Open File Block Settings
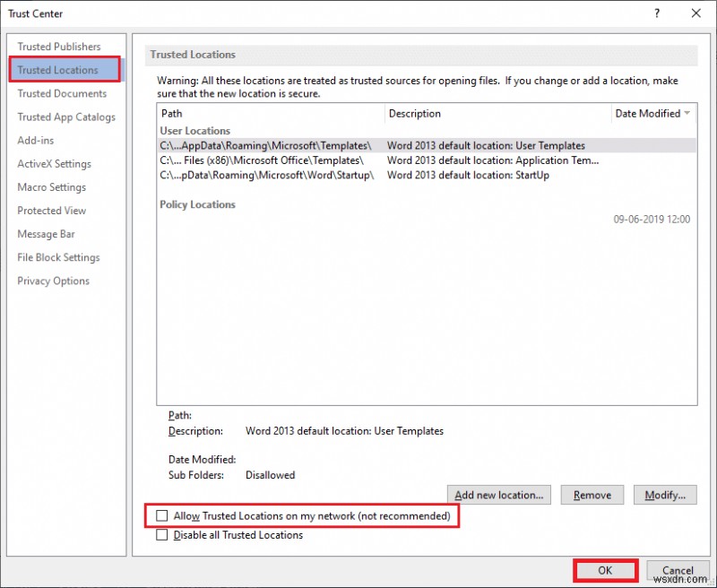The width and height of the screenshot is (717, 588). (57, 257)
